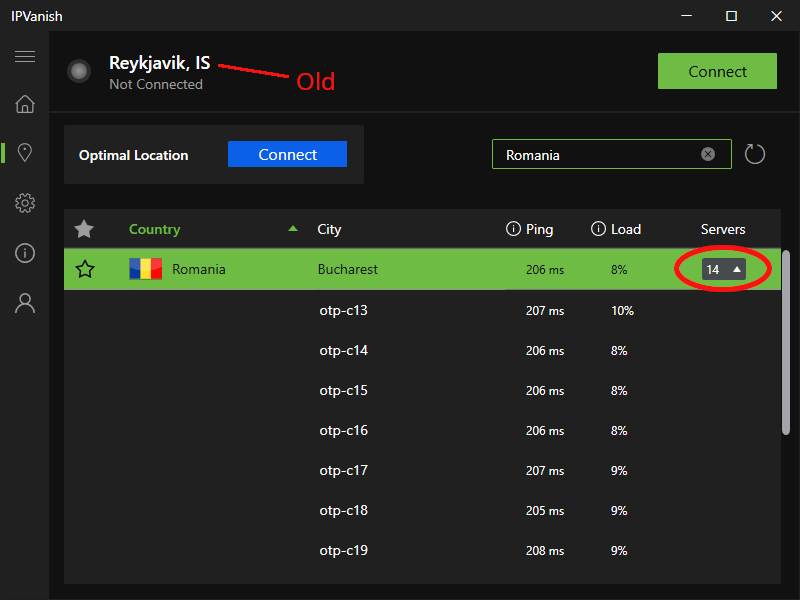800x600 pixels.
Task: Click the 10% load value
Action: coord(622,311)
